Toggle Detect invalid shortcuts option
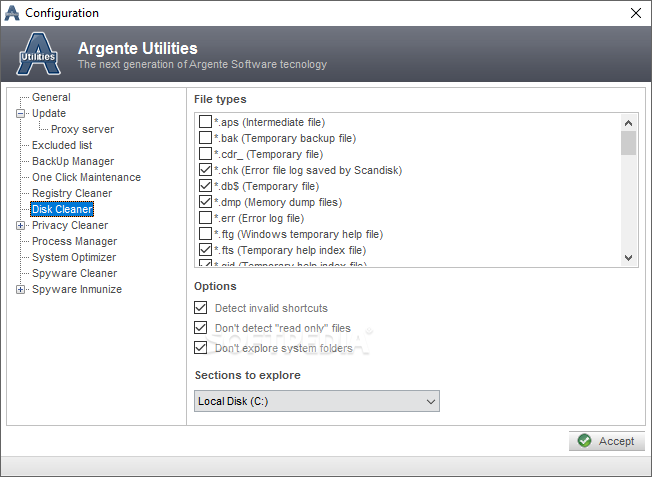The image size is (652, 477). pos(200,308)
